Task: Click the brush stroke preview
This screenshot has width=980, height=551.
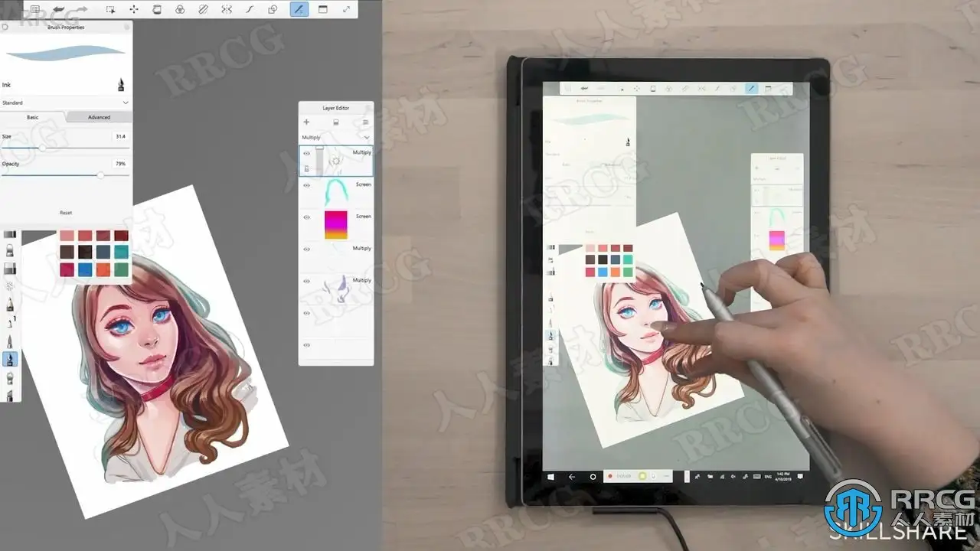Action: [x=66, y=53]
